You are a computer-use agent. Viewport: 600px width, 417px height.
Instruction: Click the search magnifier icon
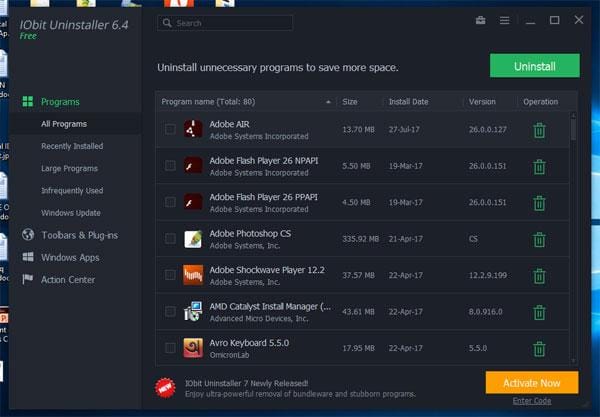[x=167, y=23]
